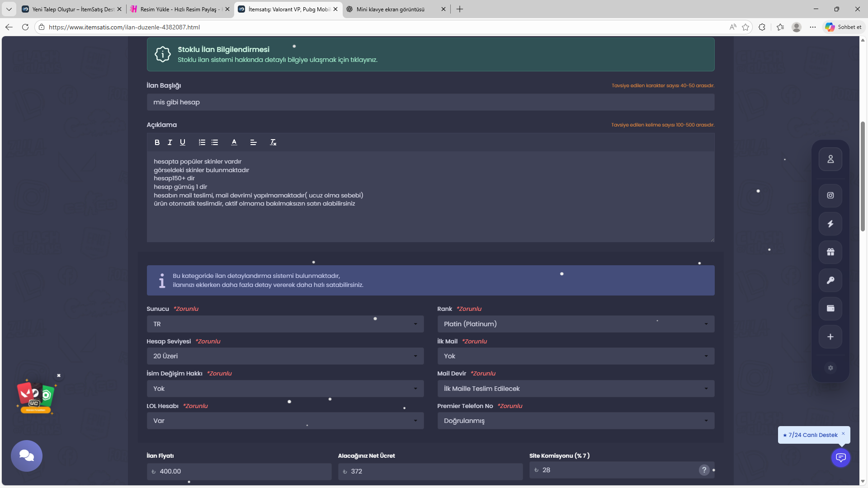Click commission help question mark icon
The width and height of the screenshot is (868, 488).
pyautogui.click(x=704, y=470)
